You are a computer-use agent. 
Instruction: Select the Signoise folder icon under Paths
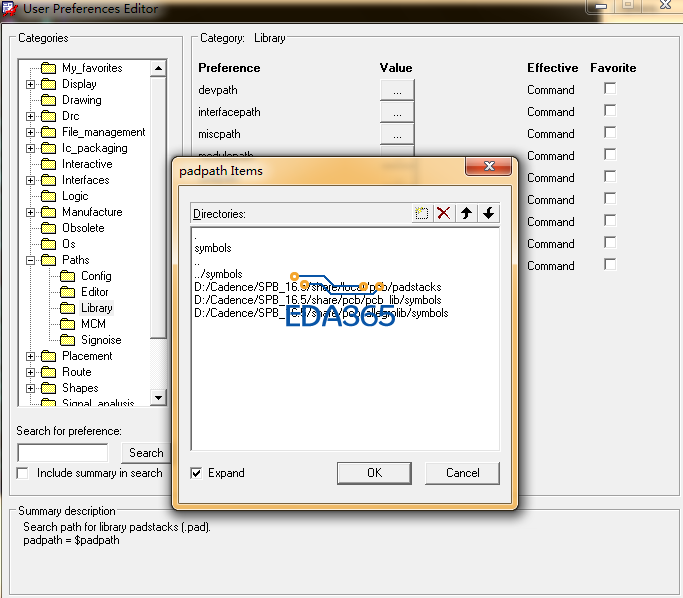click(x=68, y=340)
